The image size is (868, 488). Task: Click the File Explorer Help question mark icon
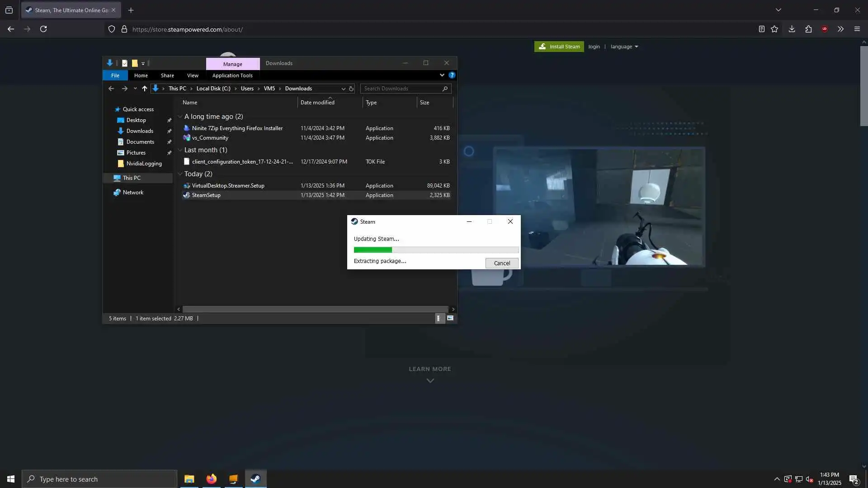(x=452, y=75)
